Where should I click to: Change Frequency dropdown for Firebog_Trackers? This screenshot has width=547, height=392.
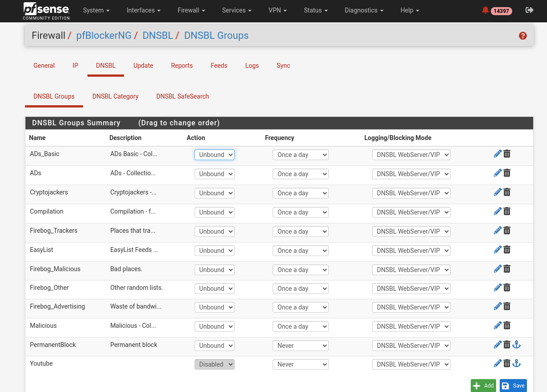tap(301, 231)
